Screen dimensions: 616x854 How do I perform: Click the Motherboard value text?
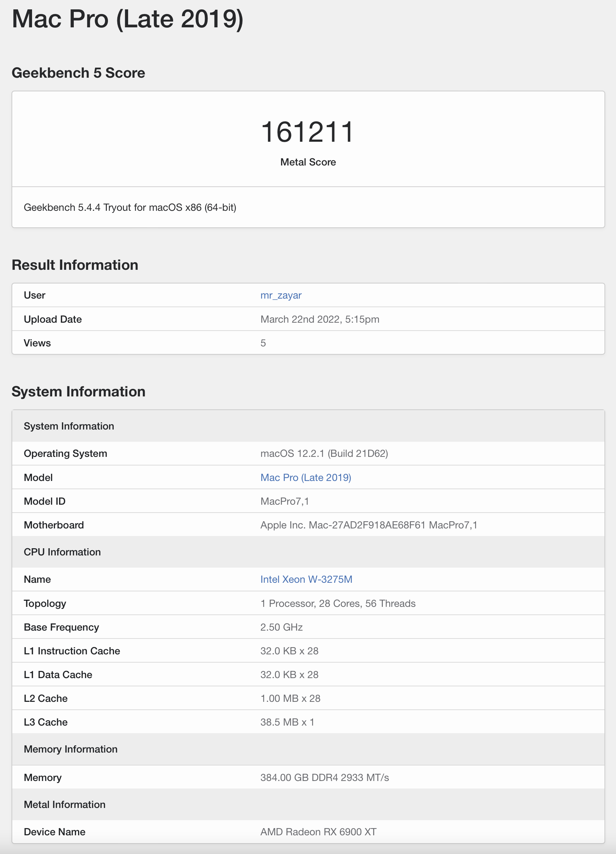tap(368, 525)
